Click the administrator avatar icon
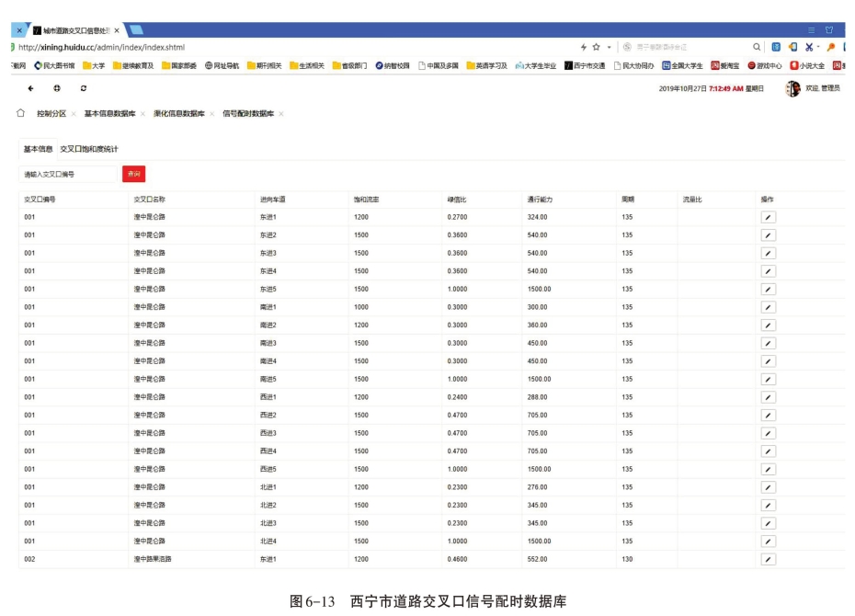The image size is (855, 616). (x=792, y=88)
